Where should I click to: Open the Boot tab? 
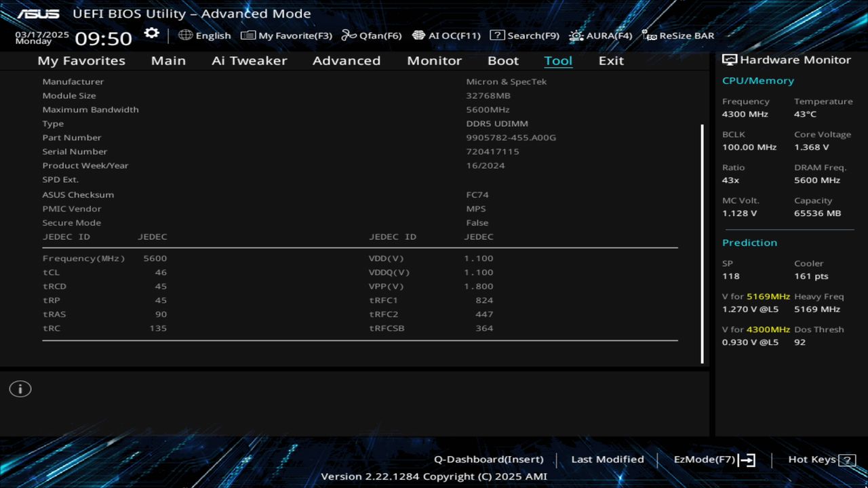tap(503, 60)
